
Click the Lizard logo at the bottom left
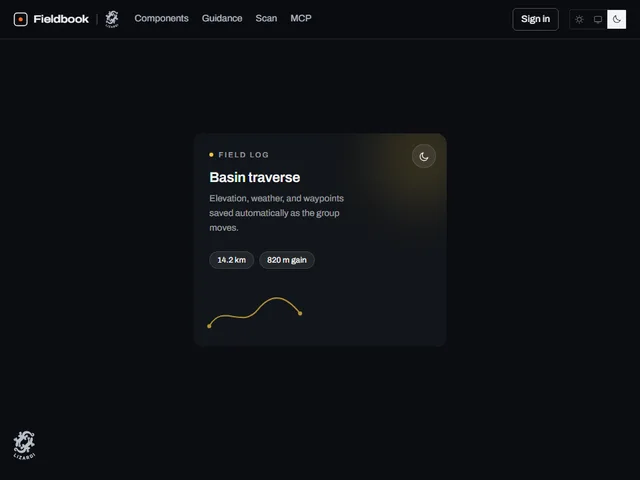coord(24,445)
